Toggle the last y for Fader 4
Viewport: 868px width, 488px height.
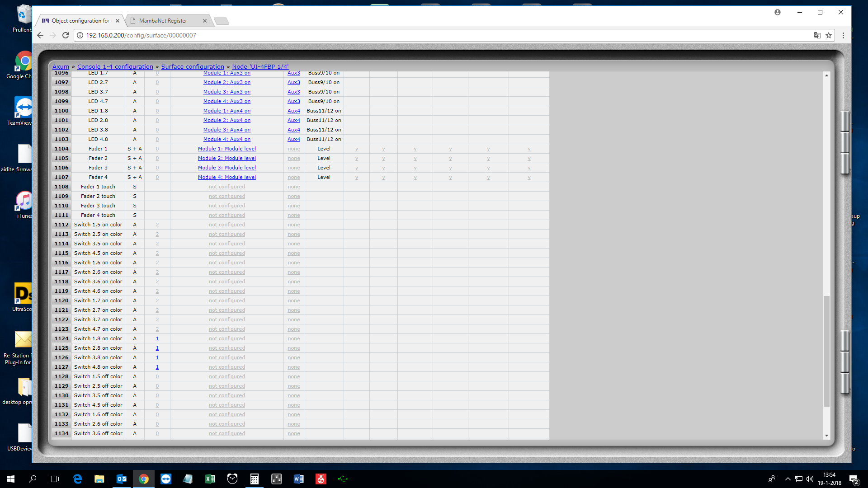[x=529, y=177]
